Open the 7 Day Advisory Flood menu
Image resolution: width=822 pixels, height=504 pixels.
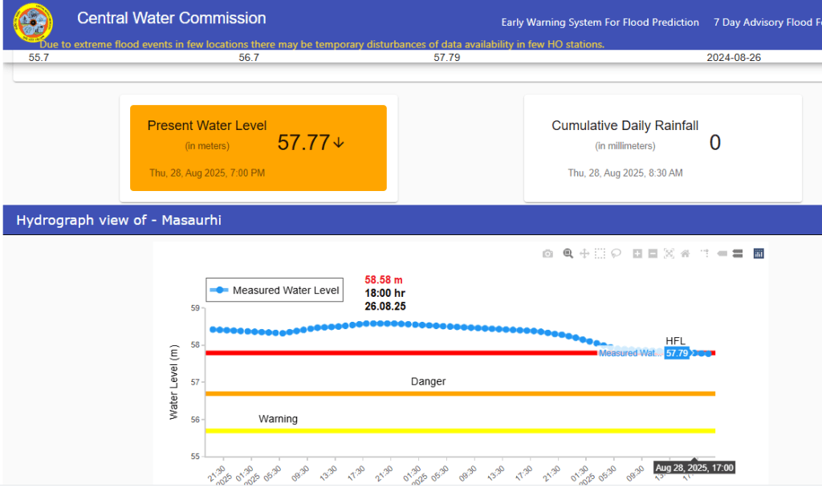tap(767, 22)
